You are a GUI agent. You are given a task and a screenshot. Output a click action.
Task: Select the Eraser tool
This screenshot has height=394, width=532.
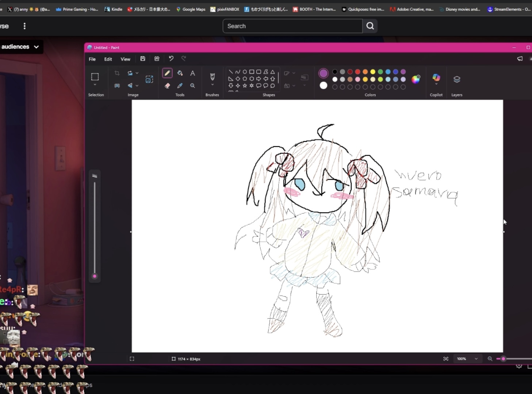167,86
